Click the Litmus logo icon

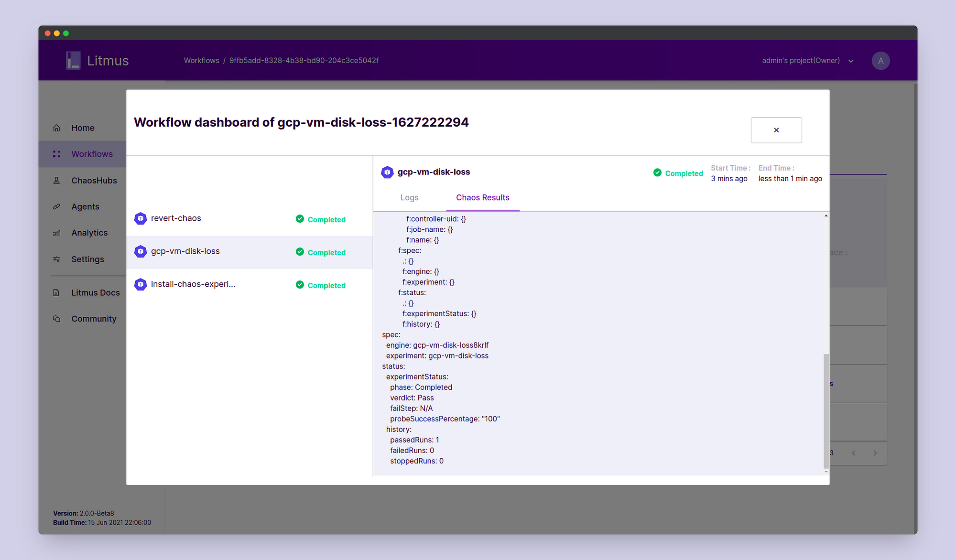click(x=73, y=61)
